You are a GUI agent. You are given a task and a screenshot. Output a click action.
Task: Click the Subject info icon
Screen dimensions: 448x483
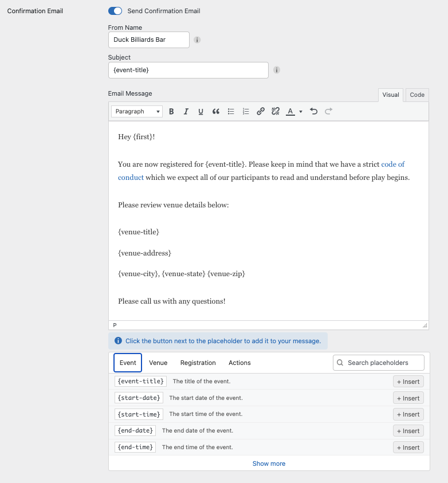(277, 70)
